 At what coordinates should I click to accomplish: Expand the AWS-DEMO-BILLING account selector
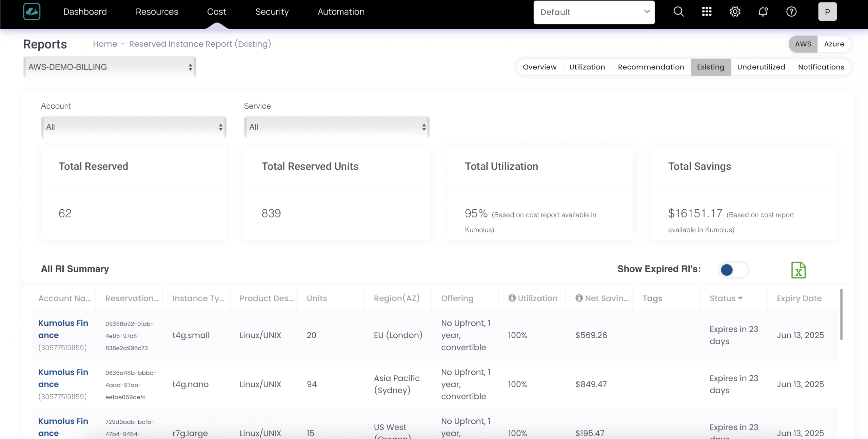(x=110, y=67)
